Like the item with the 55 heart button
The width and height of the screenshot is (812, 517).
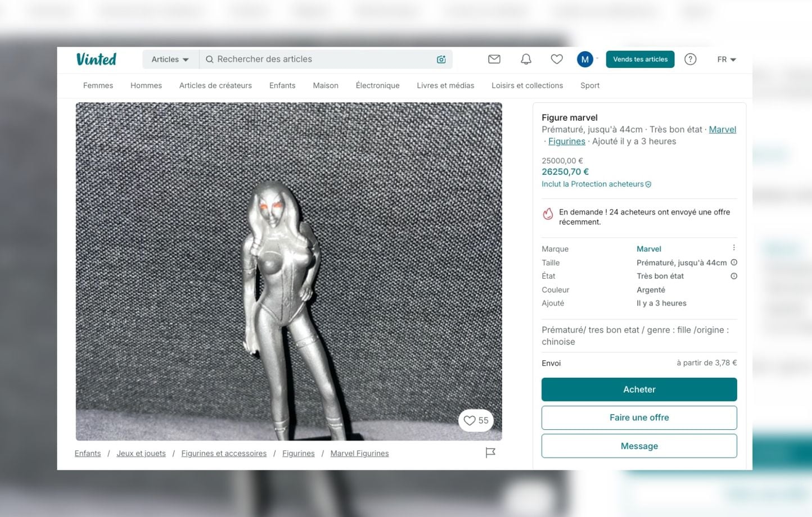point(476,420)
